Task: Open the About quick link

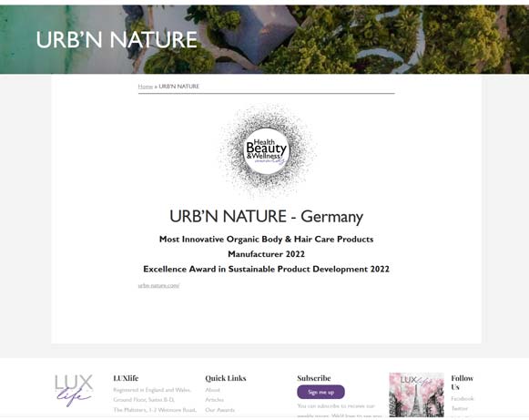Action: coord(212,390)
